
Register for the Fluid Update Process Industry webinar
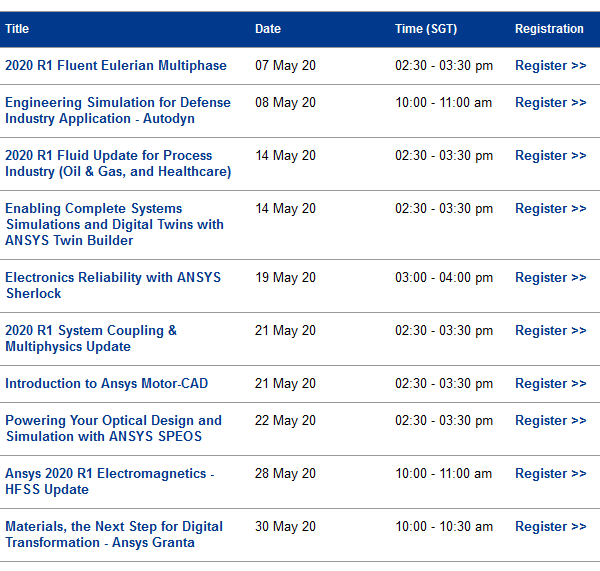pos(550,156)
